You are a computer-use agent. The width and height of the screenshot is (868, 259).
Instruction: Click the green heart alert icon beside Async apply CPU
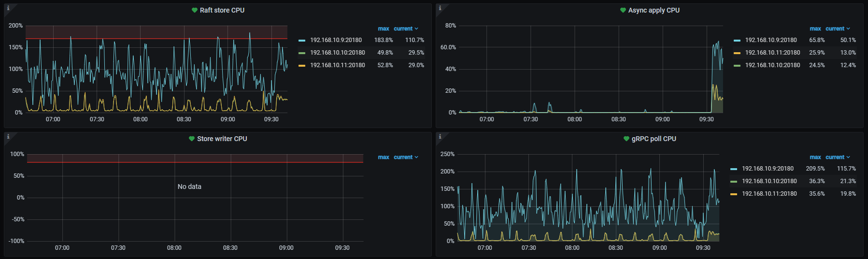pos(623,10)
